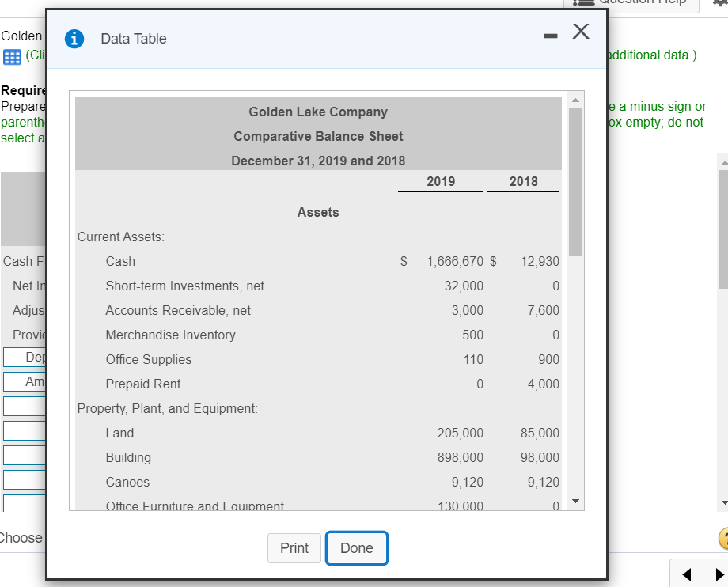The width and height of the screenshot is (728, 587).
Task: Click the background page scrollbar down arrow
Action: 725,502
